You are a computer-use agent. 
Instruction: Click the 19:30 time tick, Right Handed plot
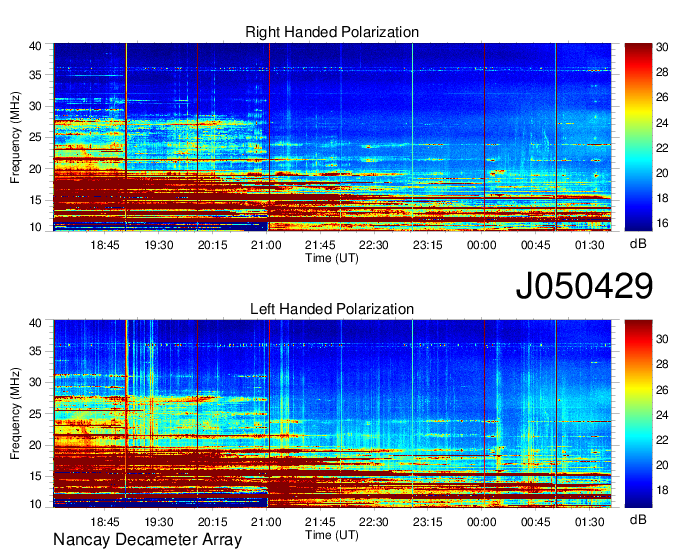click(159, 245)
